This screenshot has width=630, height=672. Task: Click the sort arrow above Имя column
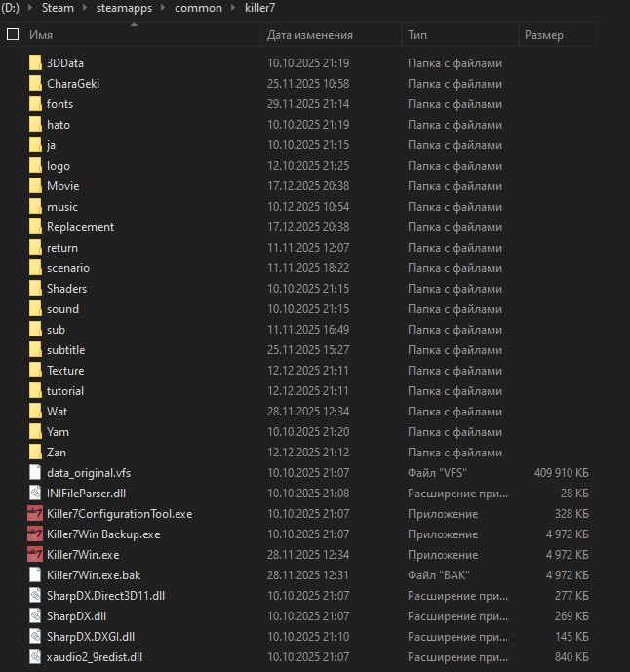135,24
